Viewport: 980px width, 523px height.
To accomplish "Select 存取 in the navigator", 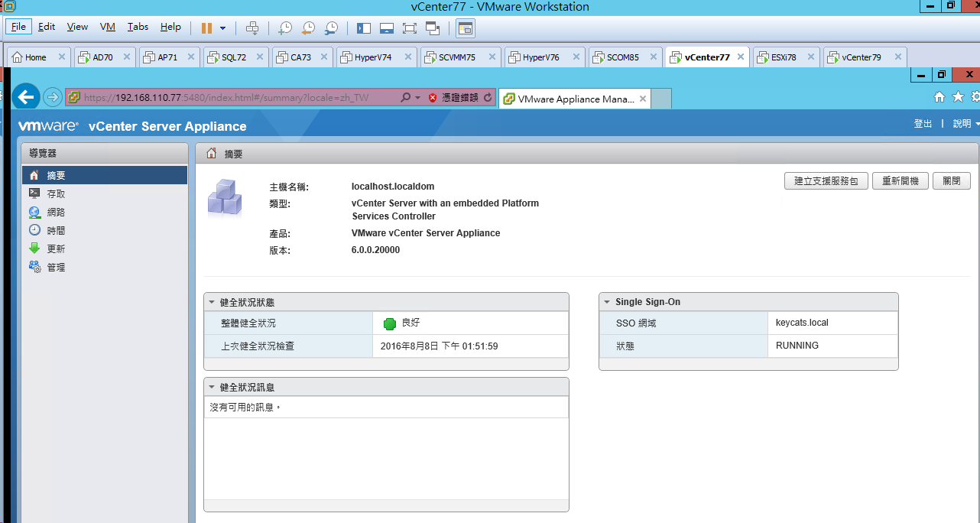I will pos(105,193).
